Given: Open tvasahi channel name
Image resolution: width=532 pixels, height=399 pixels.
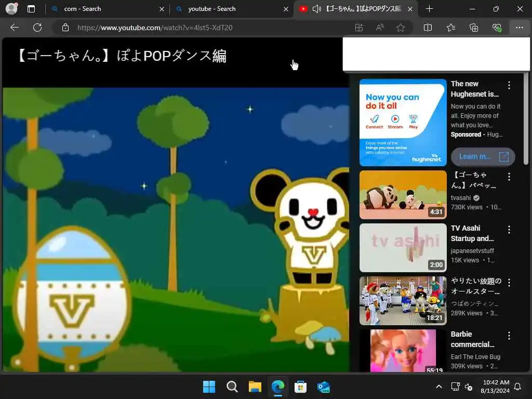Looking at the screenshot, I should [x=461, y=198].
